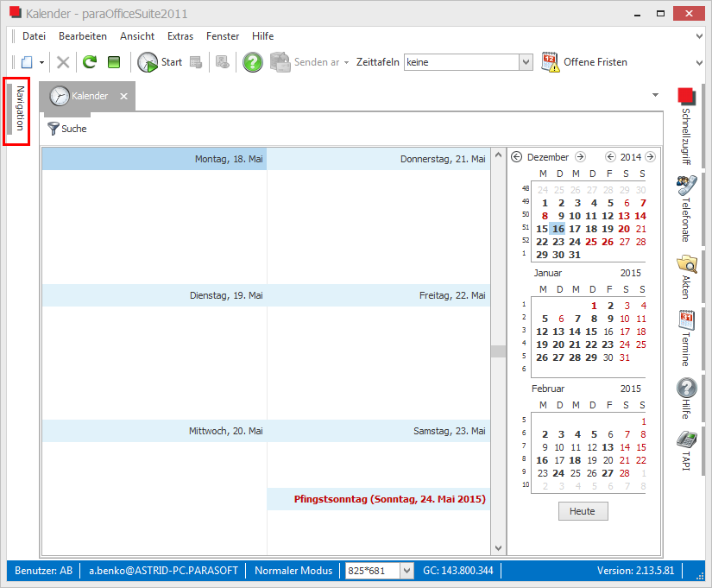Open the Ansicht menu

137,36
